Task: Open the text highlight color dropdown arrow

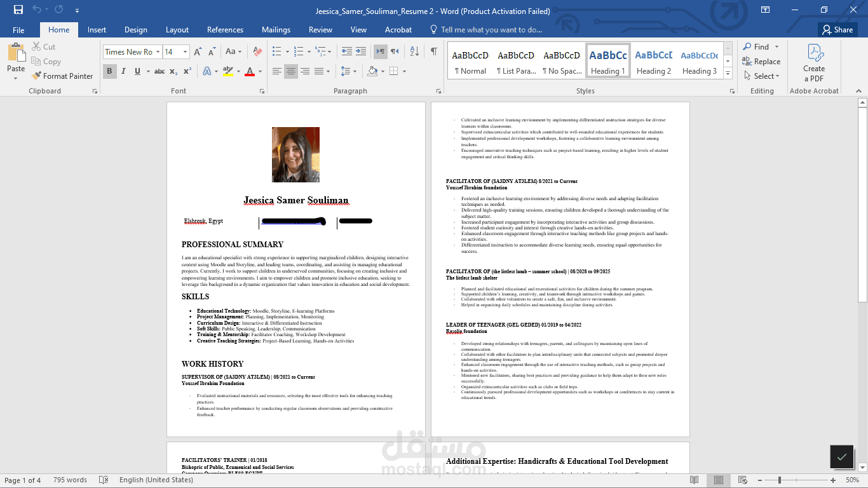Action: 238,71
